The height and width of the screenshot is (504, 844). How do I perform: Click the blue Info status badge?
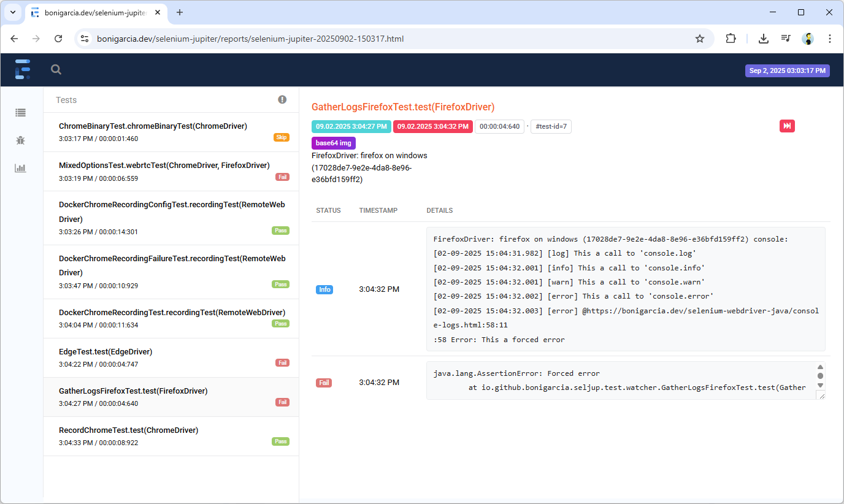click(x=324, y=289)
